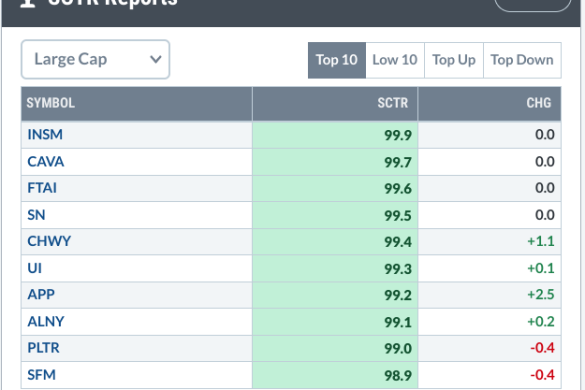Click INSM's change value 0.0
The height and width of the screenshot is (390, 585).
click(x=545, y=135)
